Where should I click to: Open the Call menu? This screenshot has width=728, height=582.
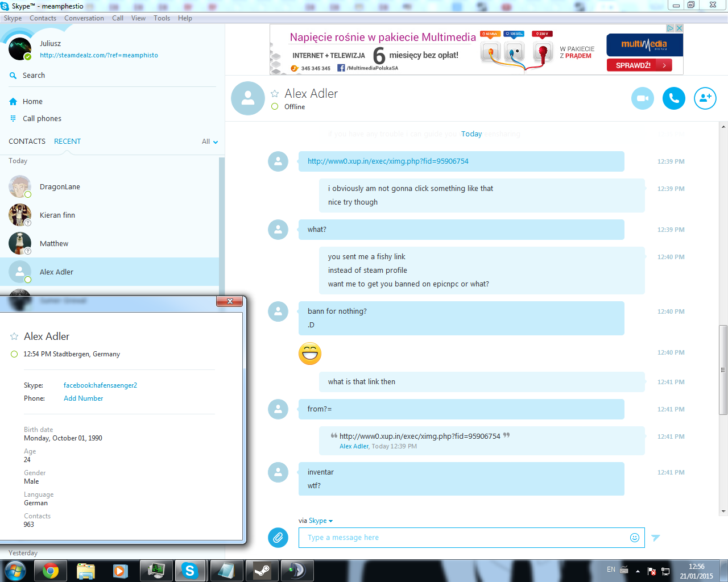coord(118,18)
